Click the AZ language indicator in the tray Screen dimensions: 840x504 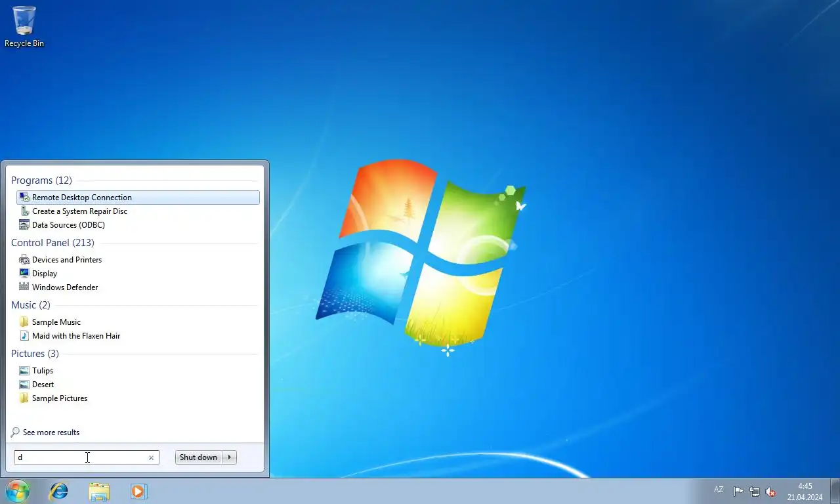(719, 490)
